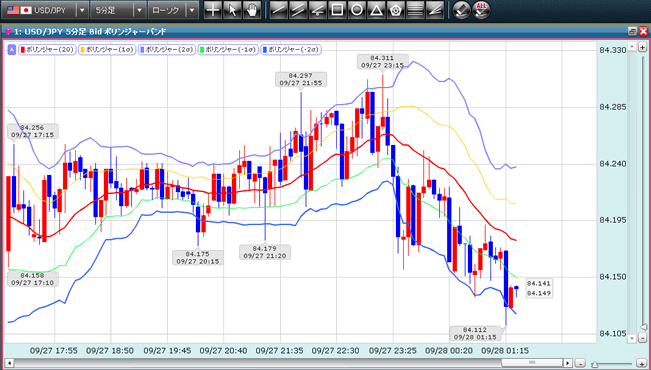
Task: Toggle the ボリンジャー(20) legend item
Action: (47, 50)
